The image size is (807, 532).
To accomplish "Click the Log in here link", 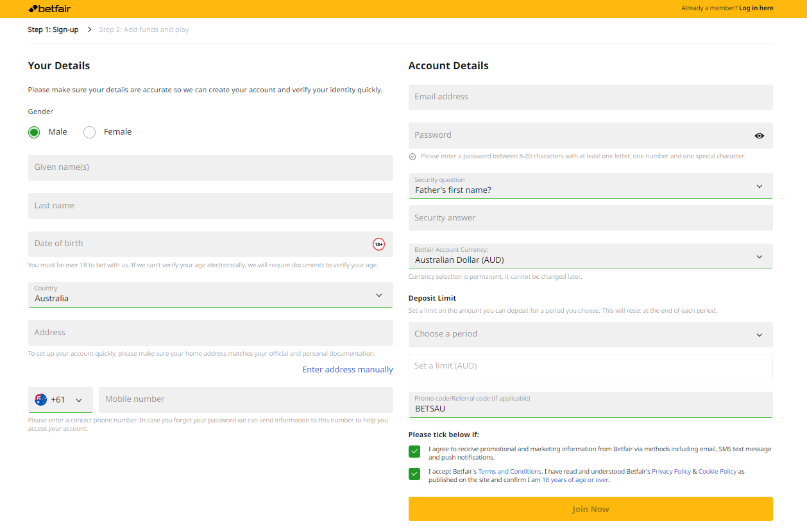I will (x=756, y=8).
